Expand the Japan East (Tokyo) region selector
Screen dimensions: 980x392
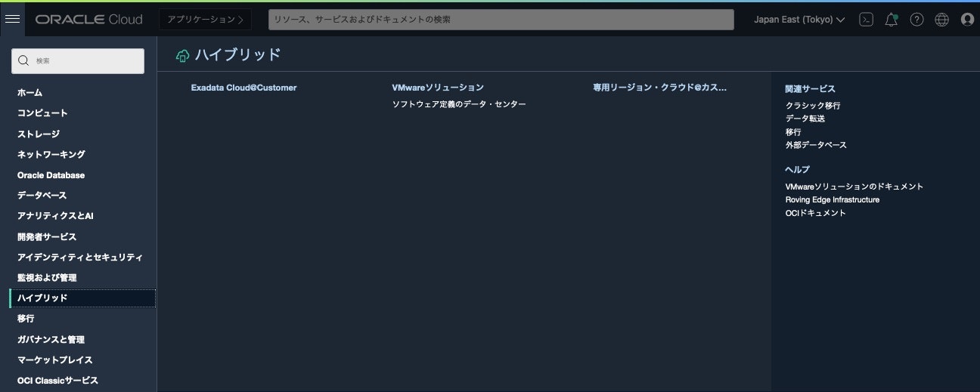[x=799, y=20]
